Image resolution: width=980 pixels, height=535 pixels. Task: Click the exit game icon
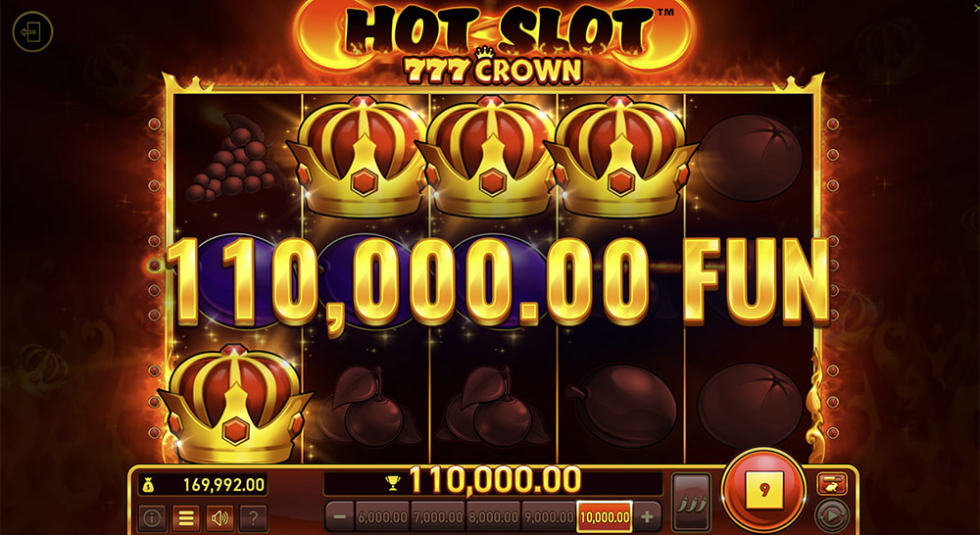point(32,31)
